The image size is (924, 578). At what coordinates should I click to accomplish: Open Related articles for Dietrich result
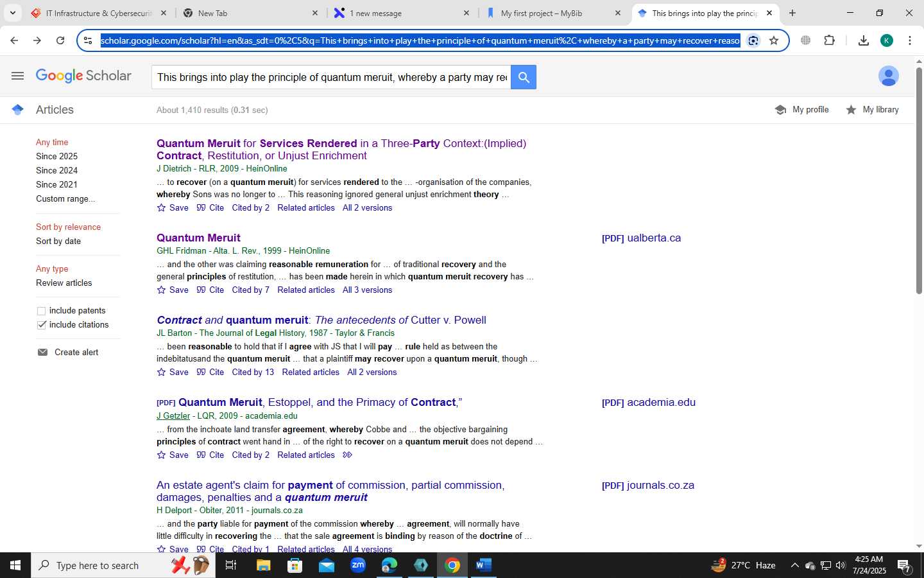[x=306, y=207]
